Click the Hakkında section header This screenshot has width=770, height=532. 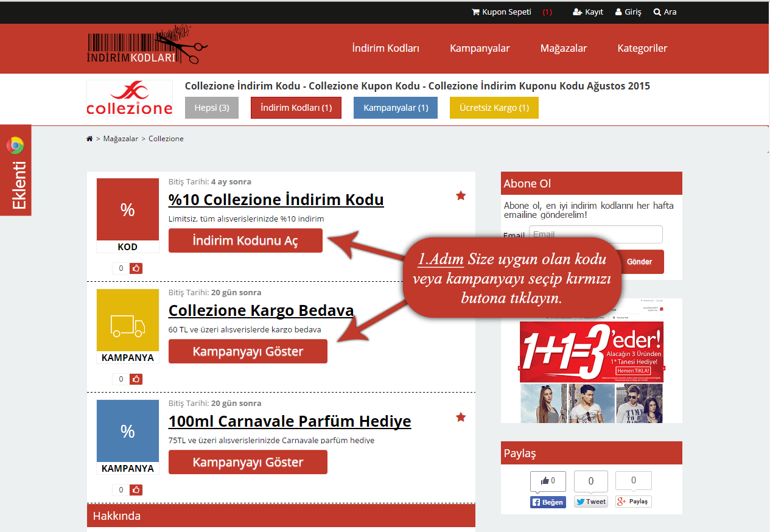pos(281,516)
